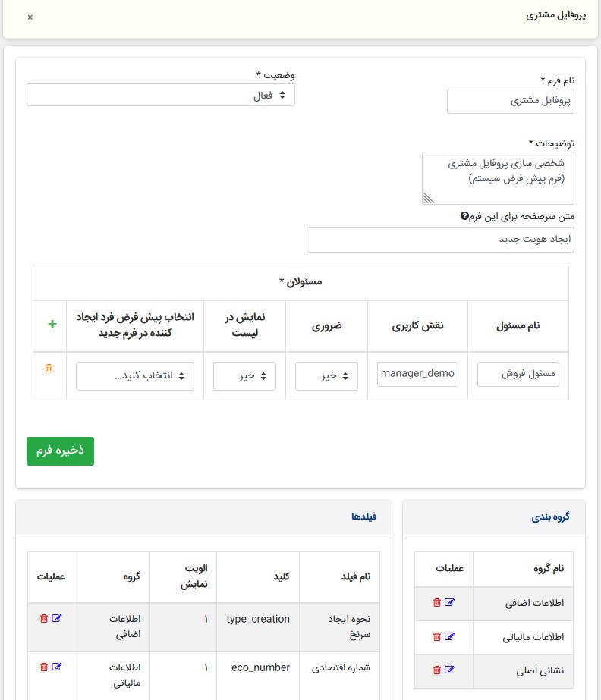This screenshot has height=700, width=601.
Task: Edit the eco_number field row
Action: [x=56, y=667]
